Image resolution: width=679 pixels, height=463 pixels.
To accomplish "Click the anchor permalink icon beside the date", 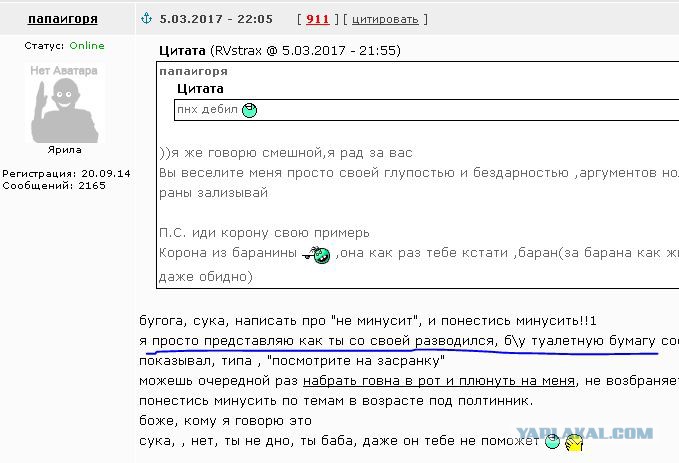I will point(147,18).
